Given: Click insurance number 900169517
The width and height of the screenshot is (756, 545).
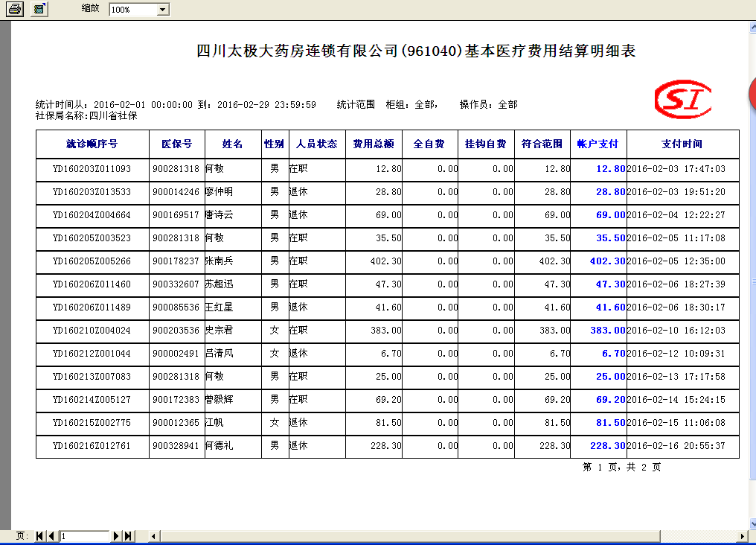Looking at the screenshot, I should click(x=176, y=215).
